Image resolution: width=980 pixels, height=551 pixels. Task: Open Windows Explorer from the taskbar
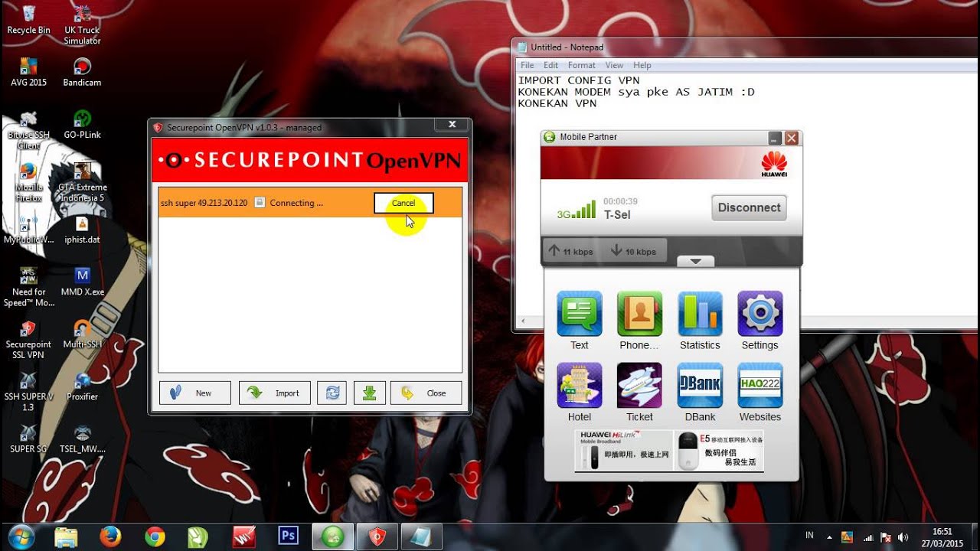66,536
